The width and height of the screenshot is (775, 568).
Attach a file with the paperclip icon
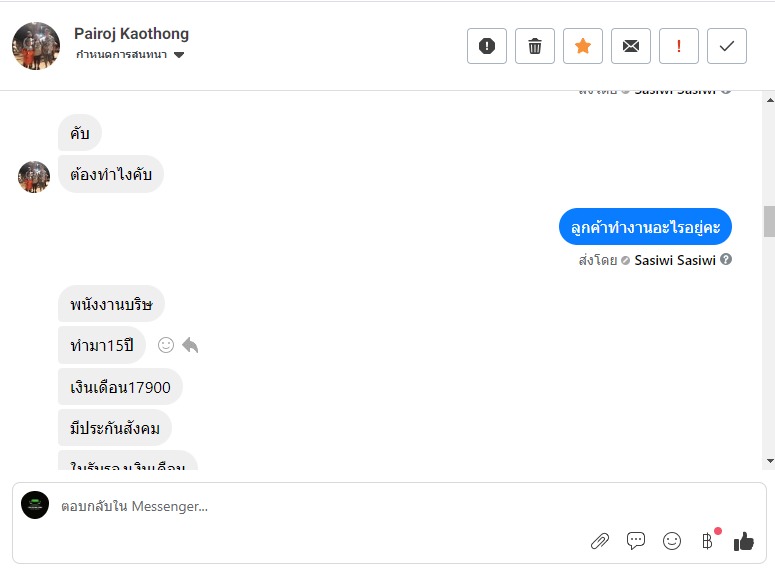tap(600, 541)
